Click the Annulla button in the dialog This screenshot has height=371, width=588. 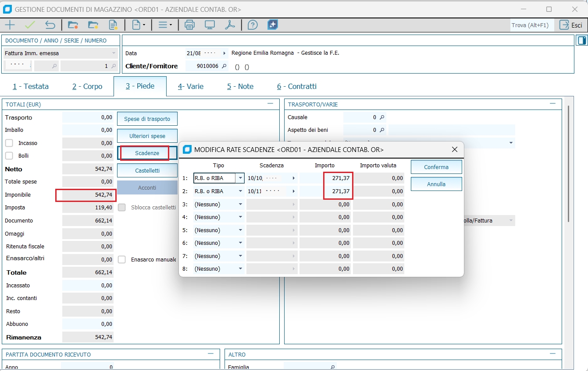436,184
